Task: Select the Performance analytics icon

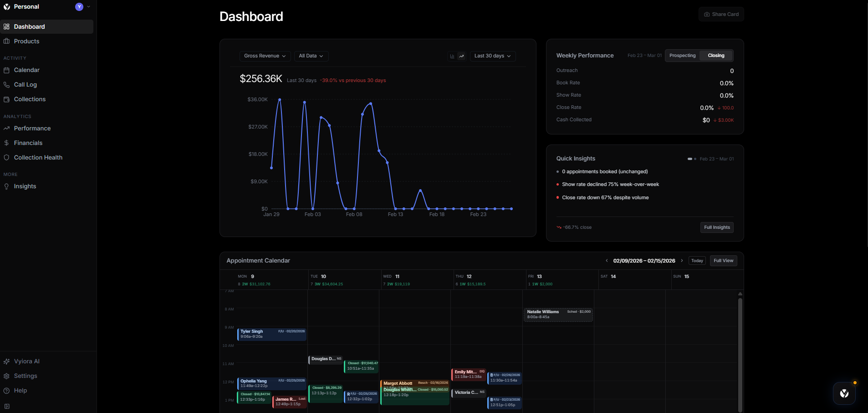Action: tap(7, 129)
